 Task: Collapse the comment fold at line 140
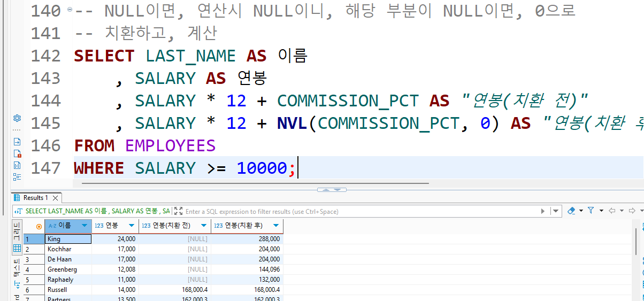tap(71, 11)
